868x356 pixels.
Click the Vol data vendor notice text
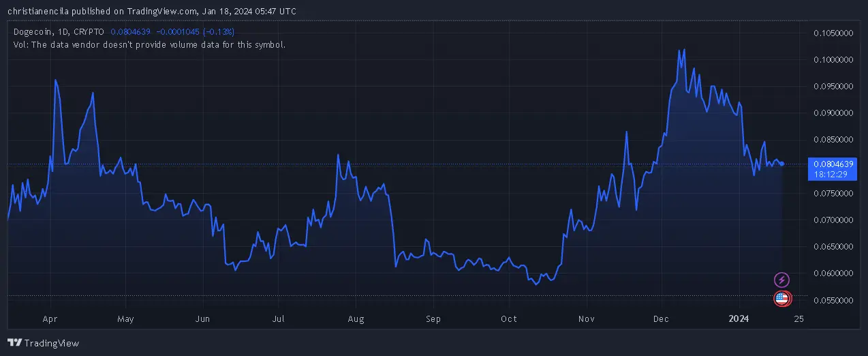[149, 44]
